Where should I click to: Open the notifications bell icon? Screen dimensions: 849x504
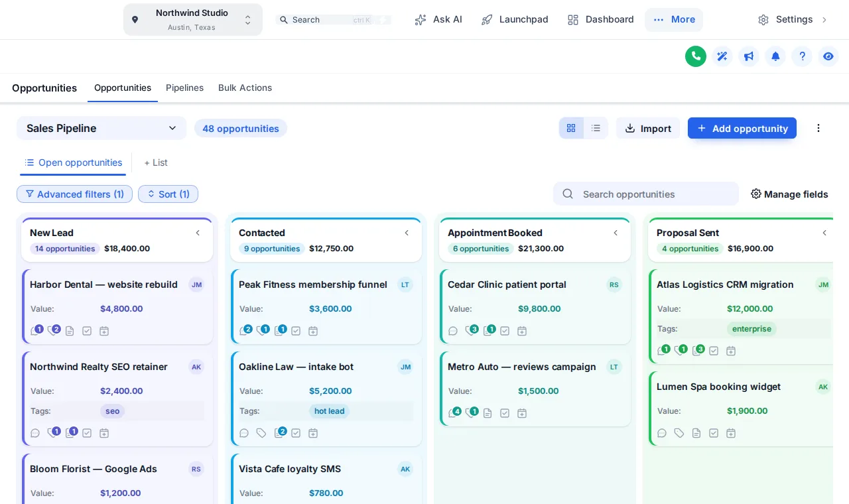click(775, 56)
